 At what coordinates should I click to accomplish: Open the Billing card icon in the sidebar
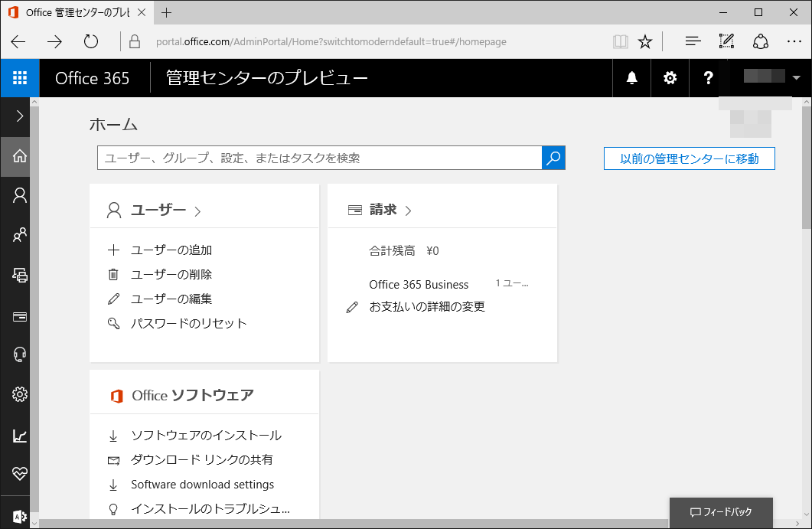[x=20, y=316]
